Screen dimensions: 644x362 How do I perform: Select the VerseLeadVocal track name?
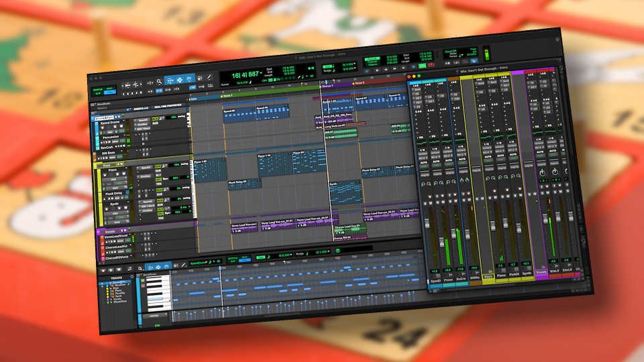(x=116, y=237)
